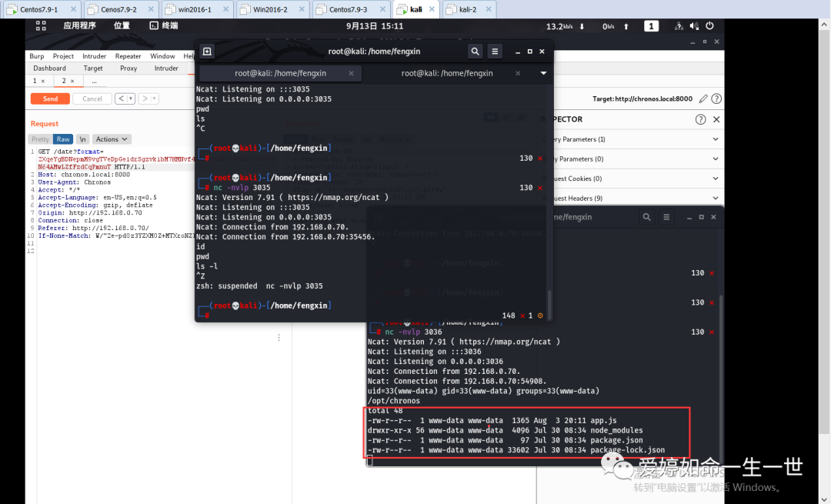Click the Cancel button in Repeater
831x504 pixels.
pyautogui.click(x=92, y=98)
